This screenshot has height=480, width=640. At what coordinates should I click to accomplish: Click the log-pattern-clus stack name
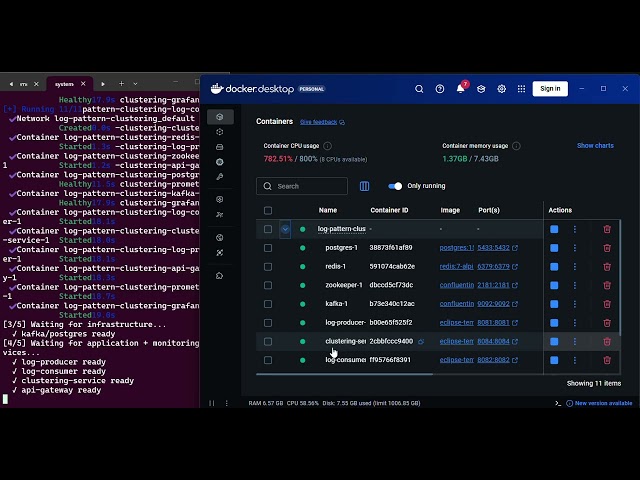(x=342, y=229)
